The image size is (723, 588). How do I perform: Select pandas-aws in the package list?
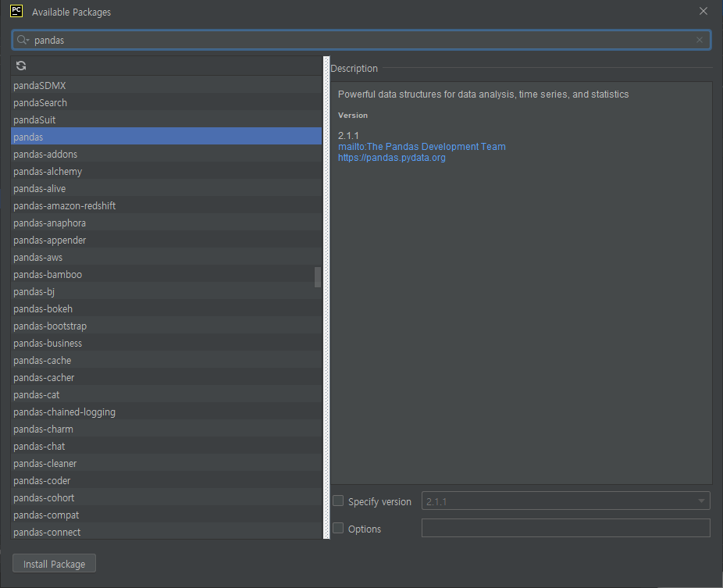(x=166, y=258)
